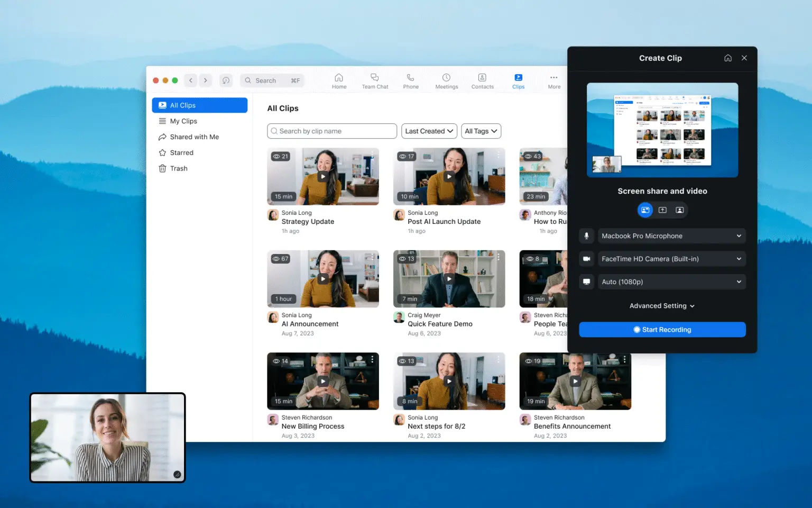
Task: Open Shared with Me in sidebar
Action: (194, 137)
